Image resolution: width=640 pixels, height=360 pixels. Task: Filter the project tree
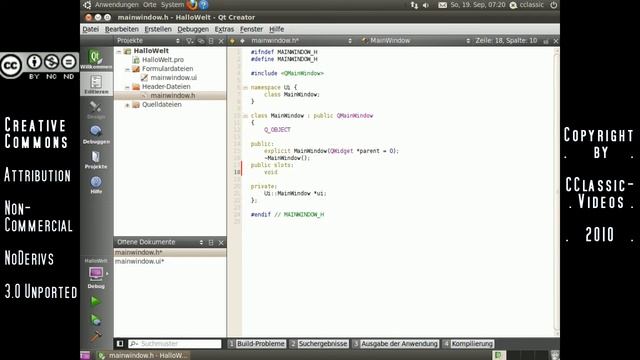[x=190, y=41]
